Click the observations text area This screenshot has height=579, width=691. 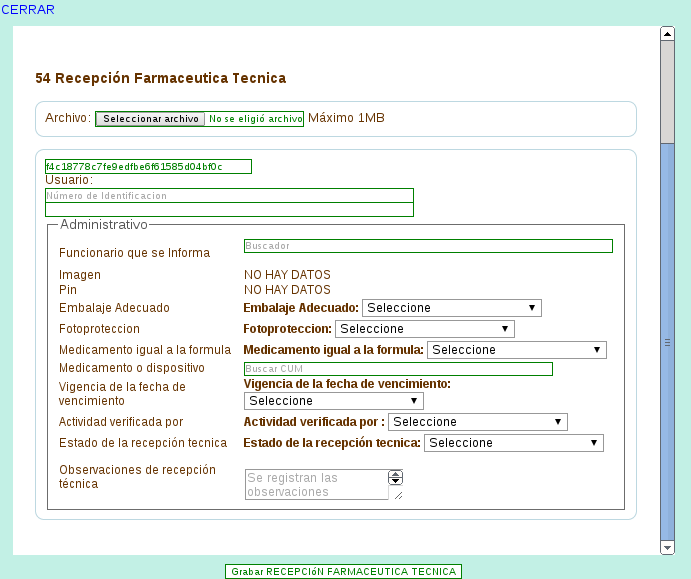[x=315, y=485]
